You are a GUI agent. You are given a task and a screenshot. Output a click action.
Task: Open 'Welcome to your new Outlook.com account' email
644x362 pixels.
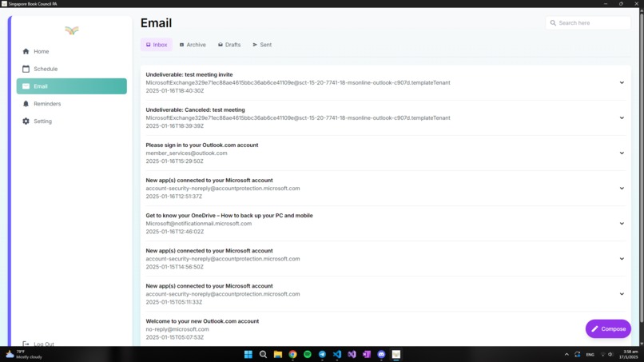click(x=202, y=321)
